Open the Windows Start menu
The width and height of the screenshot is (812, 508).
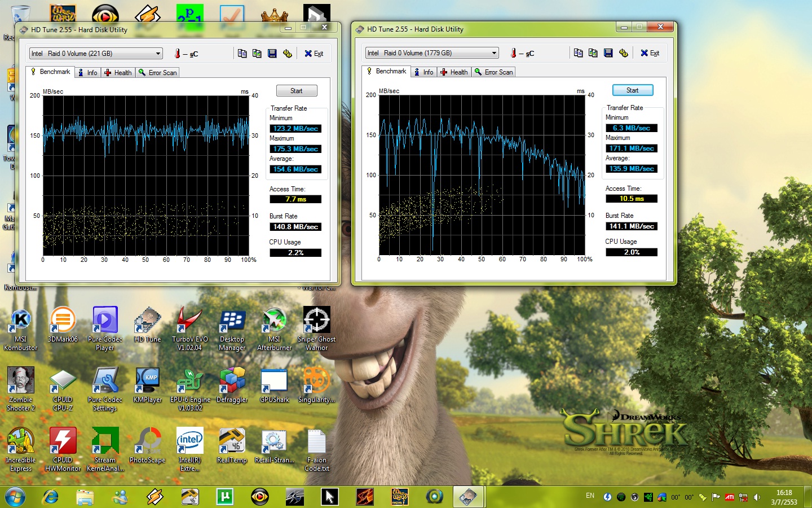coord(15,497)
